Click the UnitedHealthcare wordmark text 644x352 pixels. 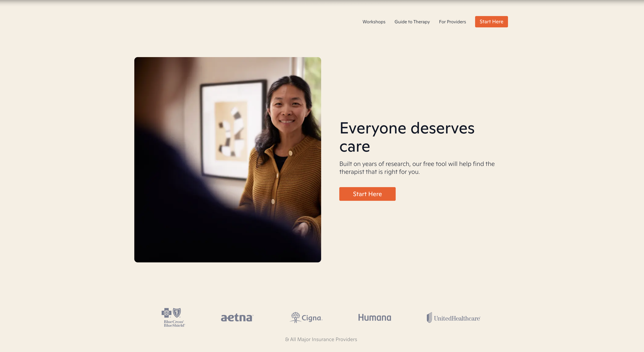tap(457, 318)
